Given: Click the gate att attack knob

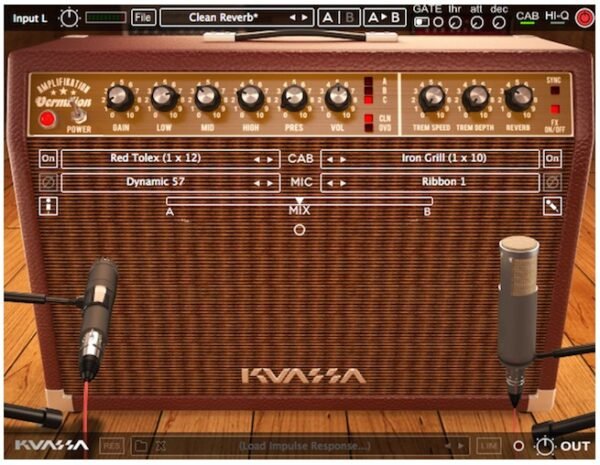Looking at the screenshot, I should click(477, 23).
